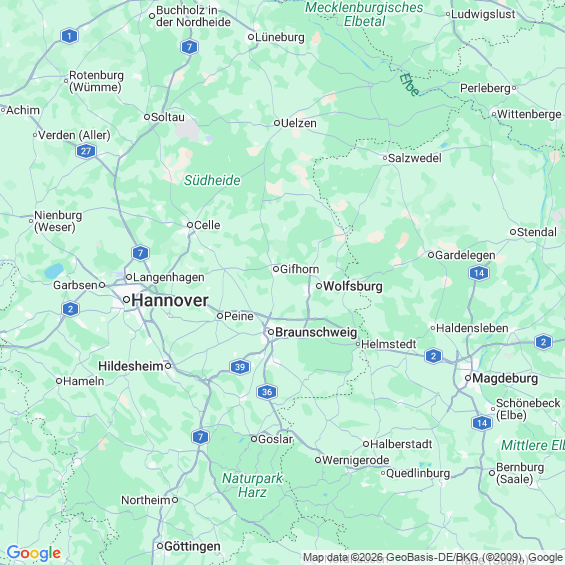This screenshot has height=565, width=565.
Task: Open the Google logo link
Action: pyautogui.click(x=34, y=553)
